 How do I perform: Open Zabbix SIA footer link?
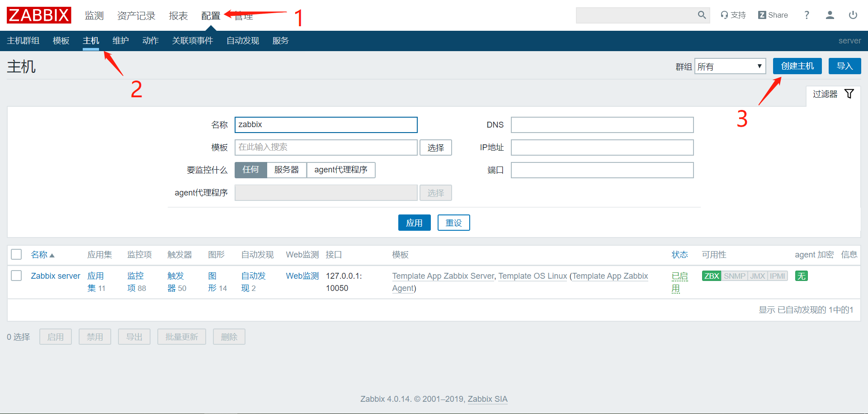tap(487, 399)
